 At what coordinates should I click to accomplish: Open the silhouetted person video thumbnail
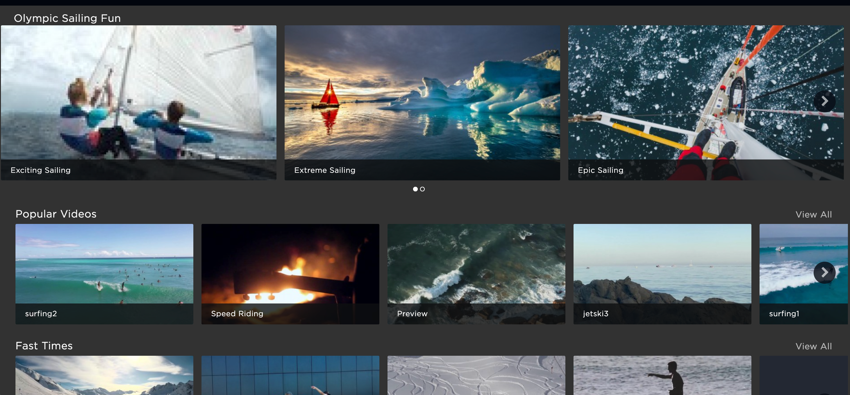[662, 375]
